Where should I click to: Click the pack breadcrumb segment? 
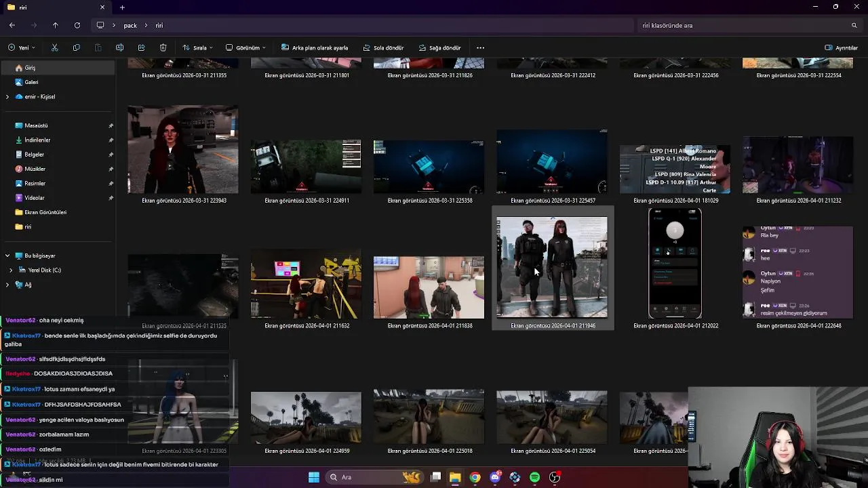(x=130, y=25)
